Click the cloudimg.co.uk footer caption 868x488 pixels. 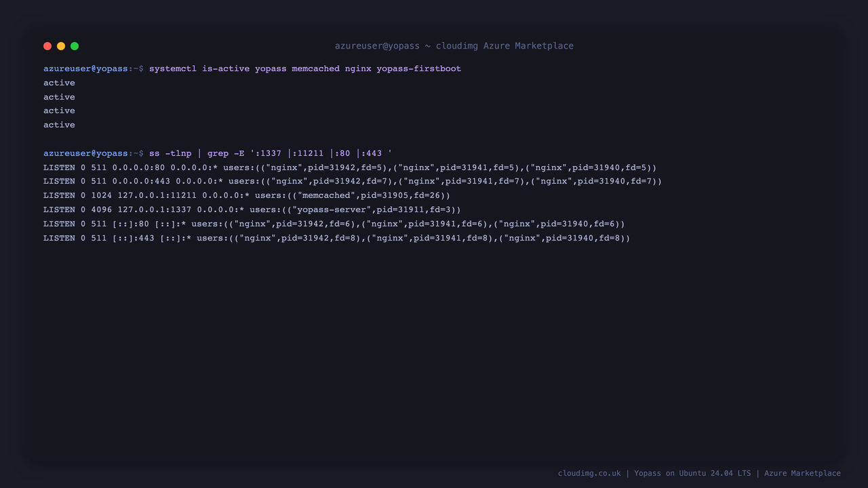click(699, 473)
